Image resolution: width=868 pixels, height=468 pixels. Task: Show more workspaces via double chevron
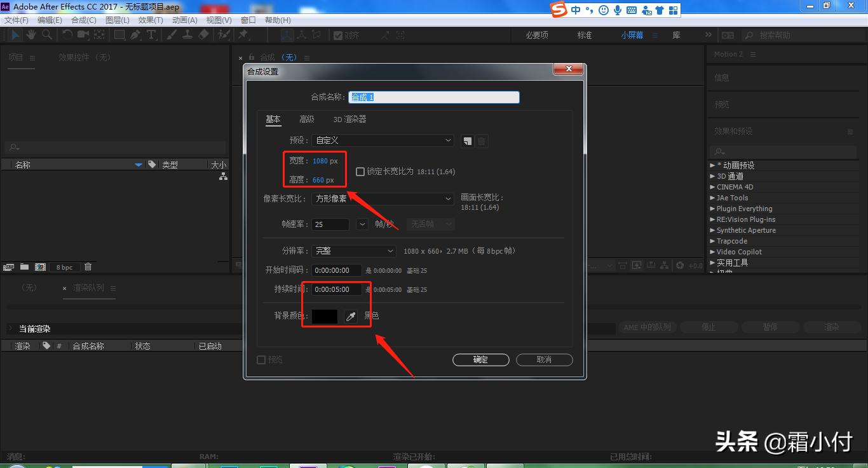pos(709,35)
